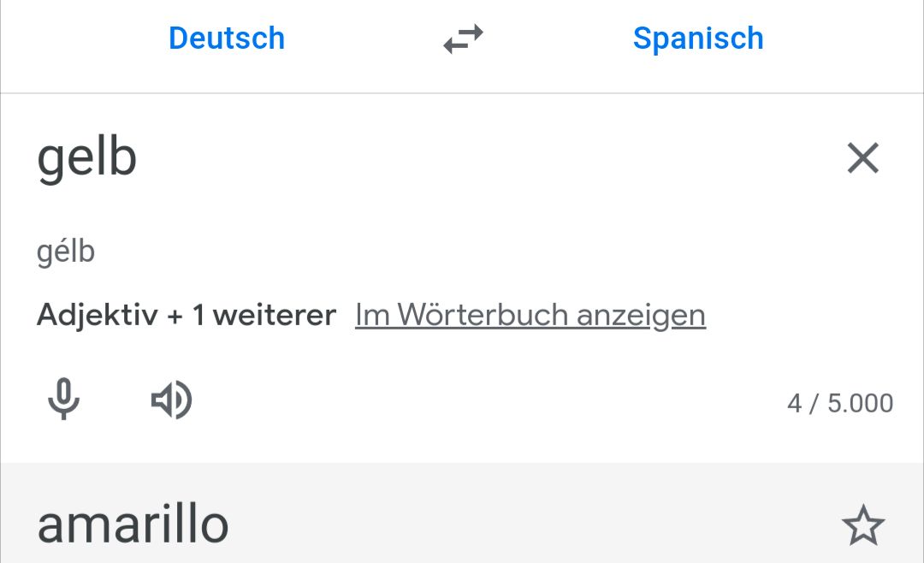
Task: Start voice input with the microphone
Action: (64, 400)
